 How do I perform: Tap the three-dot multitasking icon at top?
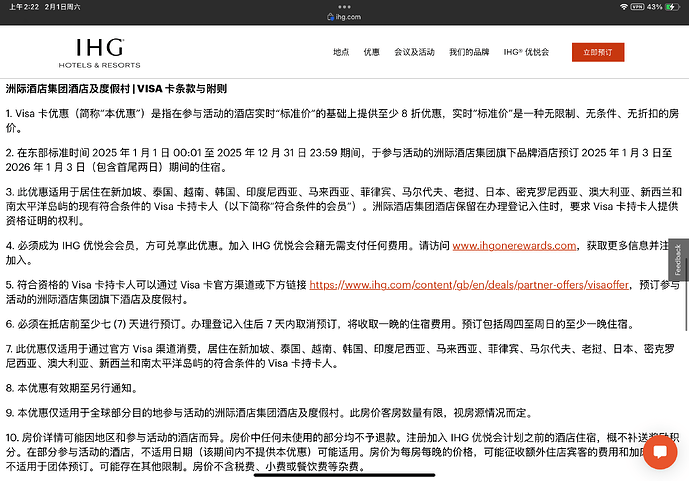coord(344,6)
